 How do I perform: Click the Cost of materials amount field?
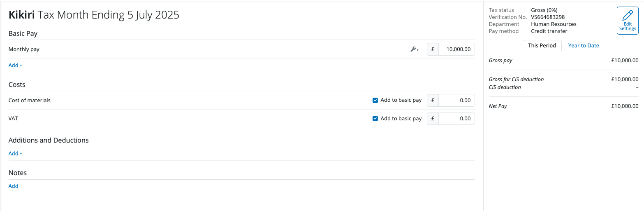pos(456,100)
